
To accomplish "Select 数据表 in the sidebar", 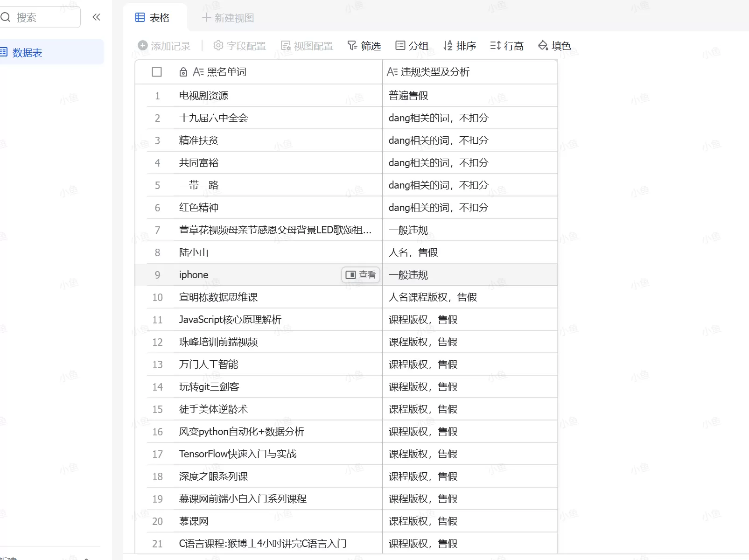I will pos(27,52).
